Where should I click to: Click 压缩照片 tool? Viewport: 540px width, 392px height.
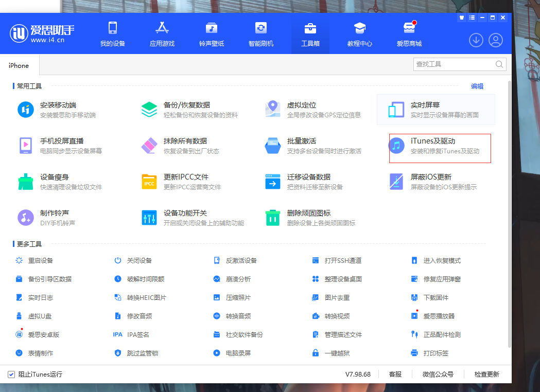coord(232,298)
